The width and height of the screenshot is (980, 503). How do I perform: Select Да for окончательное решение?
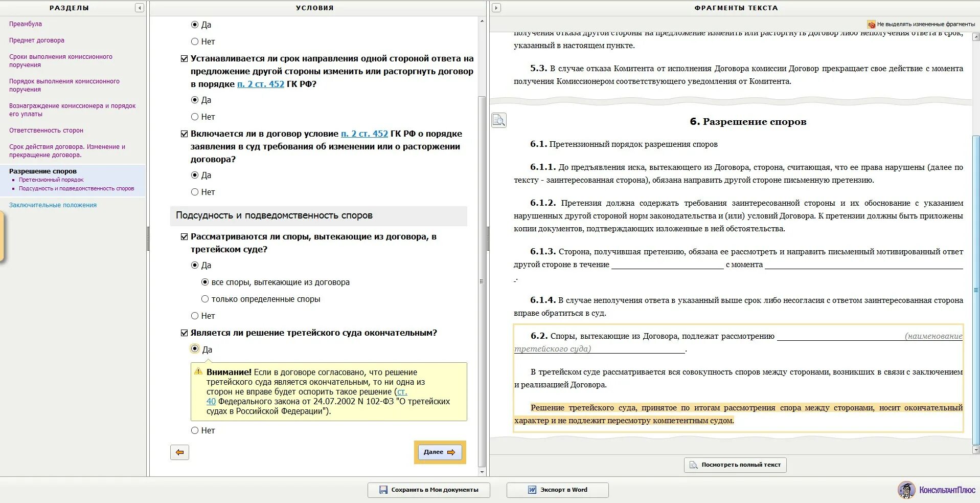(195, 348)
